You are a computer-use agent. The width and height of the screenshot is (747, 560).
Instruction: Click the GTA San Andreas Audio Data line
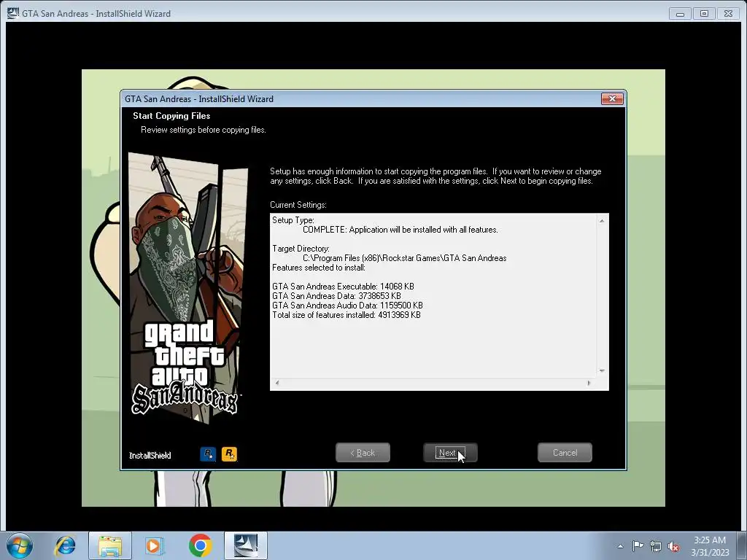pos(347,306)
